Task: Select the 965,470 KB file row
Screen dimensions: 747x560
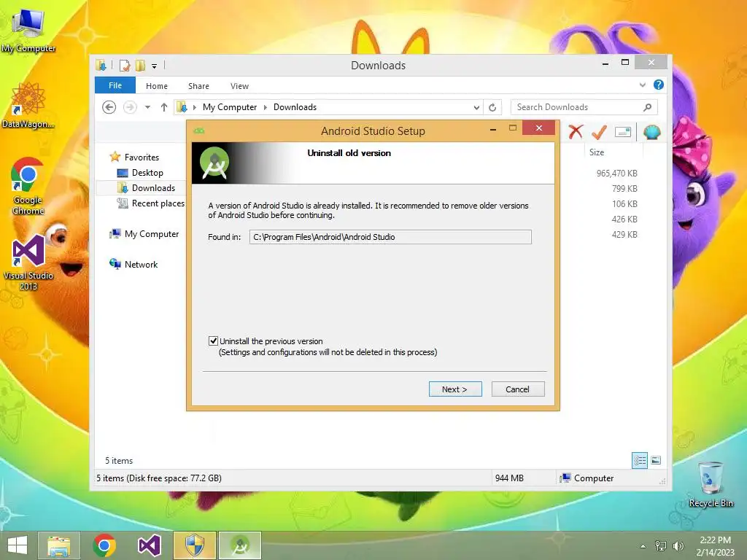Action: click(x=616, y=174)
